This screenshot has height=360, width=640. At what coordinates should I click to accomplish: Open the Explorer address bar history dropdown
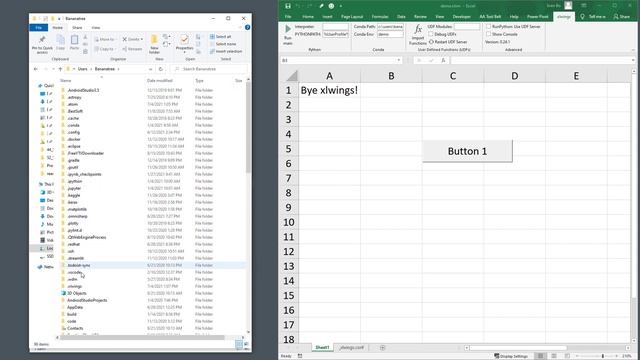(151, 69)
